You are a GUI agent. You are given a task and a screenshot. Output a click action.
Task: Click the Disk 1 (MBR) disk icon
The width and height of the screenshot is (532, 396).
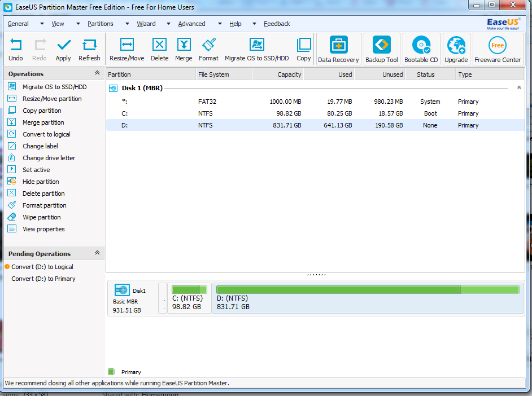pyautogui.click(x=113, y=89)
